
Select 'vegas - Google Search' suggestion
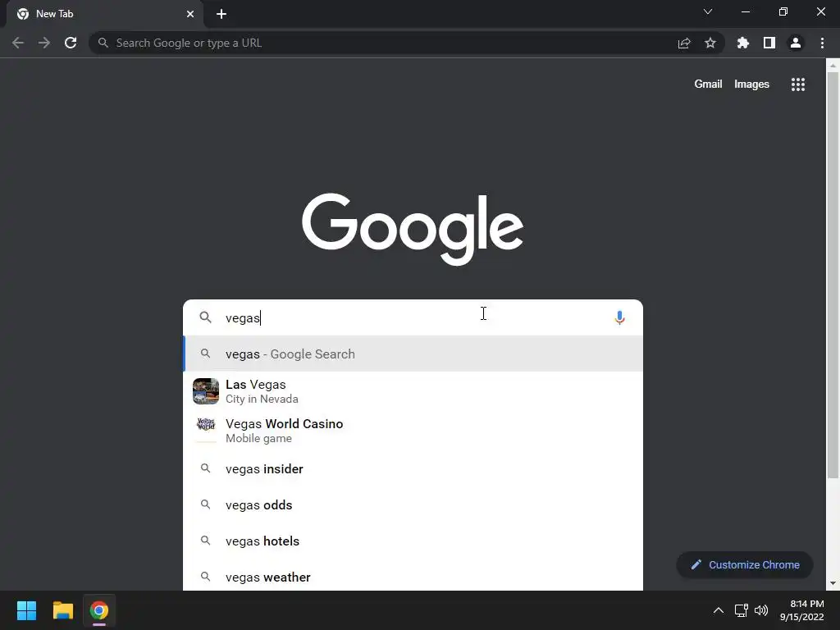click(413, 354)
